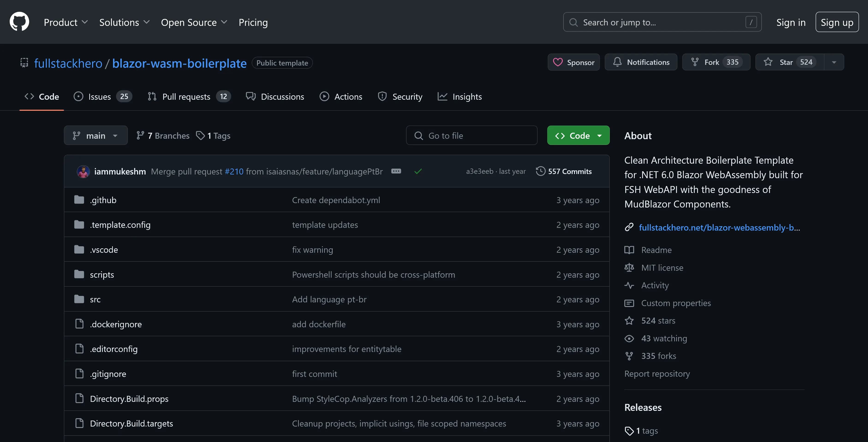Click the Go to file input
The image size is (868, 442).
click(x=471, y=135)
